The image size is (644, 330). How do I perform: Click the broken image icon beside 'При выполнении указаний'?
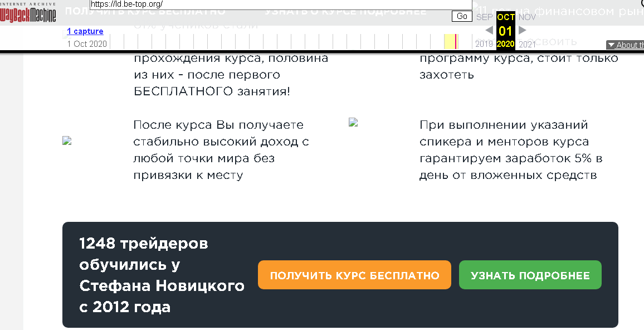click(353, 123)
